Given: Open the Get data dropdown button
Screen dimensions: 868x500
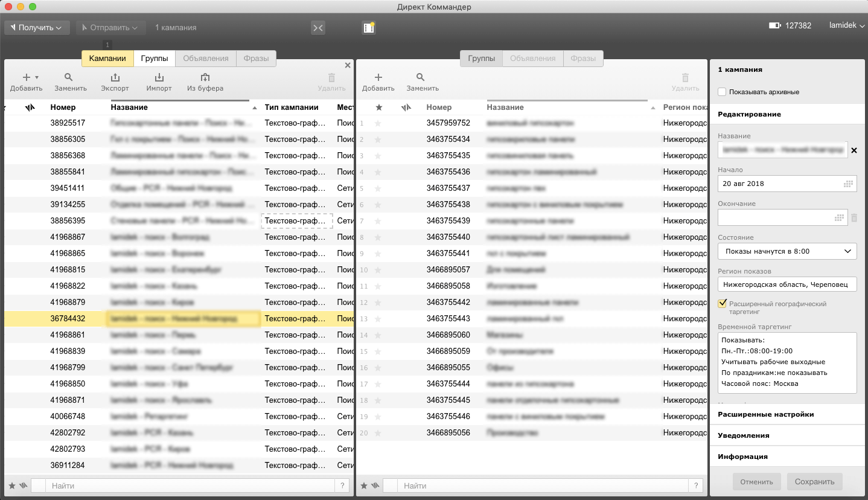Looking at the screenshot, I should [37, 28].
